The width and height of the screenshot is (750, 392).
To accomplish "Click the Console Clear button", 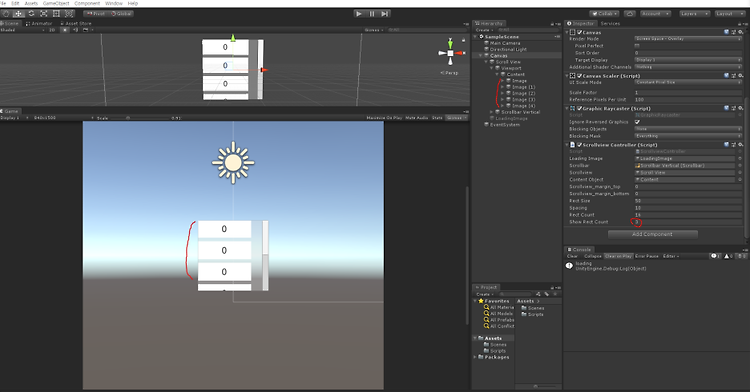I will [573, 256].
